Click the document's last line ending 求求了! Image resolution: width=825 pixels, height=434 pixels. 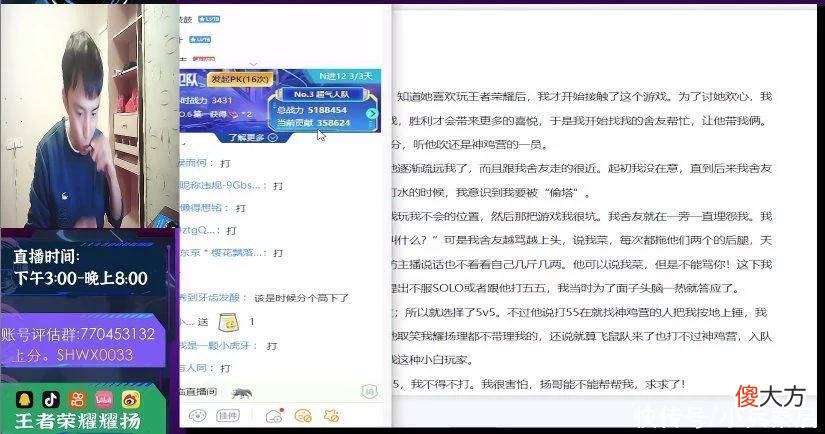[539, 385]
